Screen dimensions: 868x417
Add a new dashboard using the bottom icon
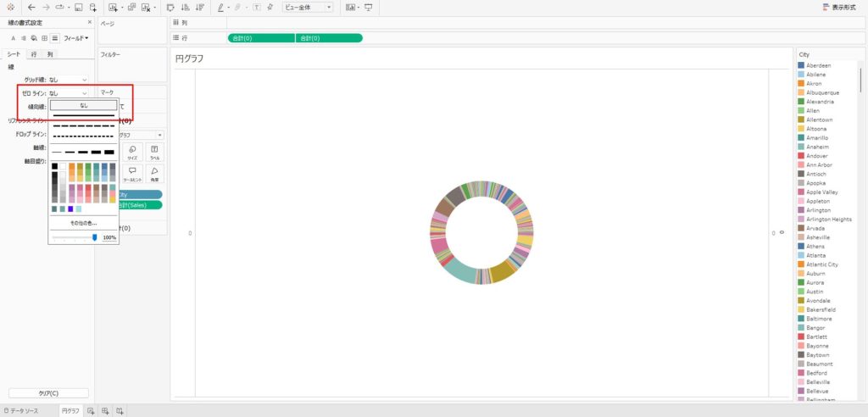105,411
